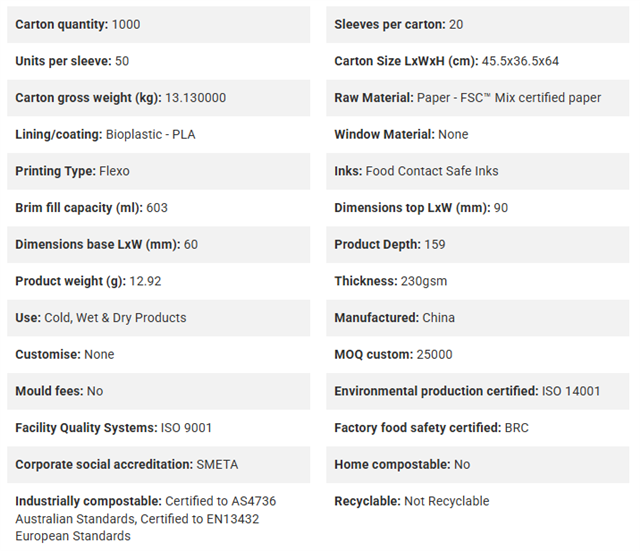Click the Printing Type Flexo row
This screenshot has height=551, width=640.
click(x=158, y=171)
